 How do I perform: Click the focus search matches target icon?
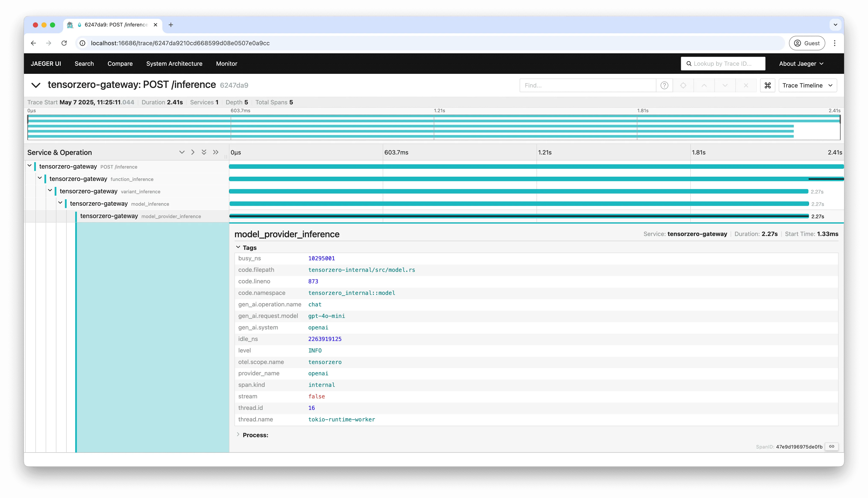[x=683, y=86]
